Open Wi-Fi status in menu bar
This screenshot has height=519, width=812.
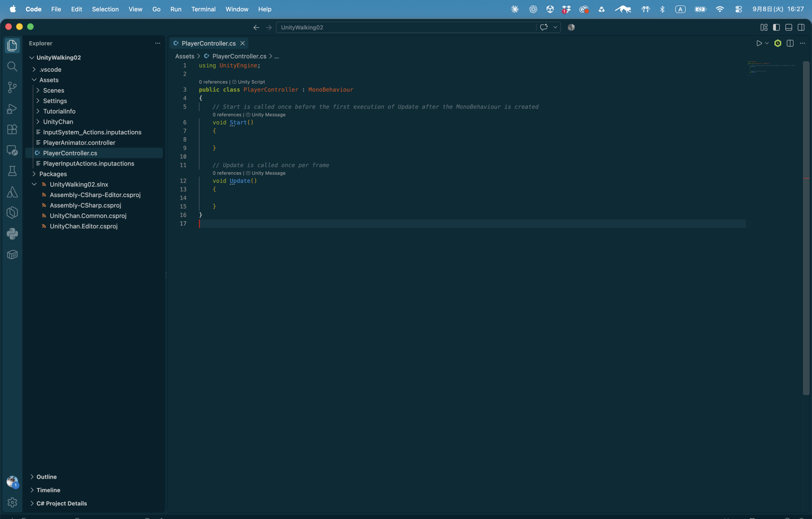click(720, 9)
